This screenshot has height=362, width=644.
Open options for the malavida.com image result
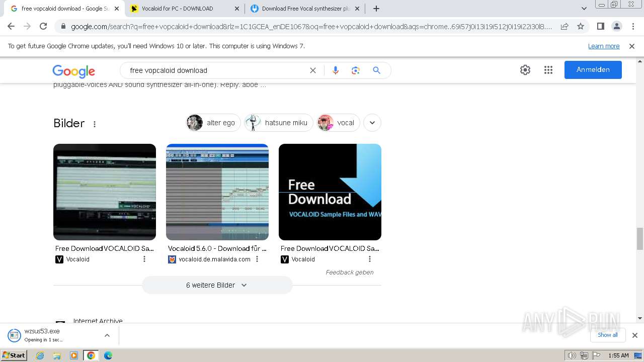click(x=257, y=259)
